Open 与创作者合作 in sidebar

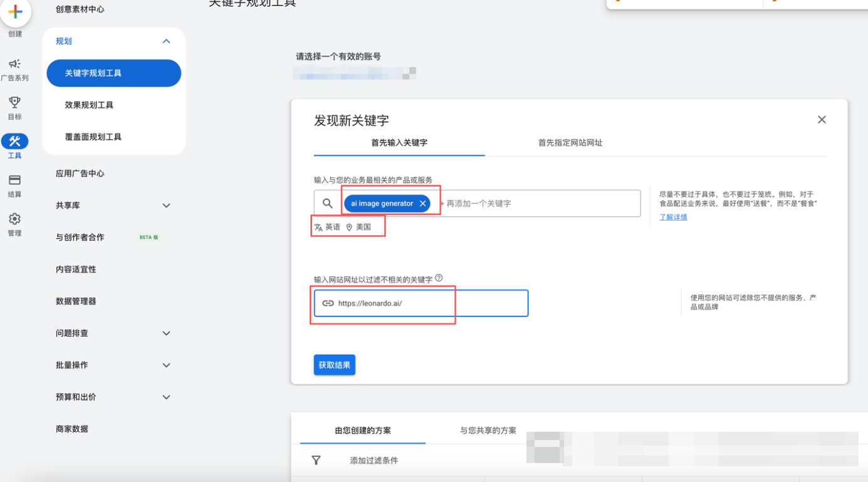pyautogui.click(x=80, y=238)
